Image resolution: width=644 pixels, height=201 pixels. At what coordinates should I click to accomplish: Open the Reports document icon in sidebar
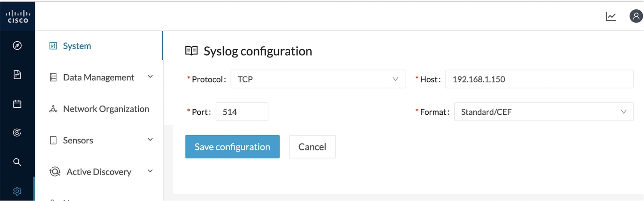tap(17, 75)
